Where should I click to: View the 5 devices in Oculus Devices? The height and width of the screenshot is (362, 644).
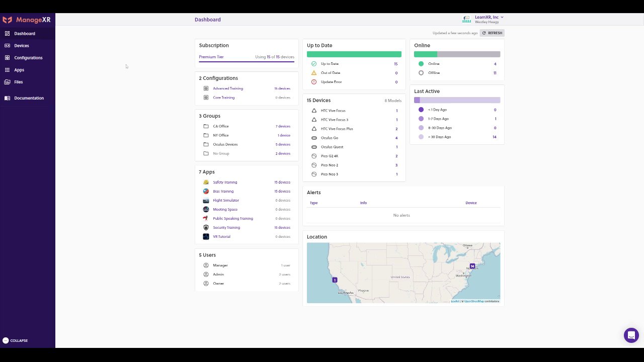coord(283,144)
